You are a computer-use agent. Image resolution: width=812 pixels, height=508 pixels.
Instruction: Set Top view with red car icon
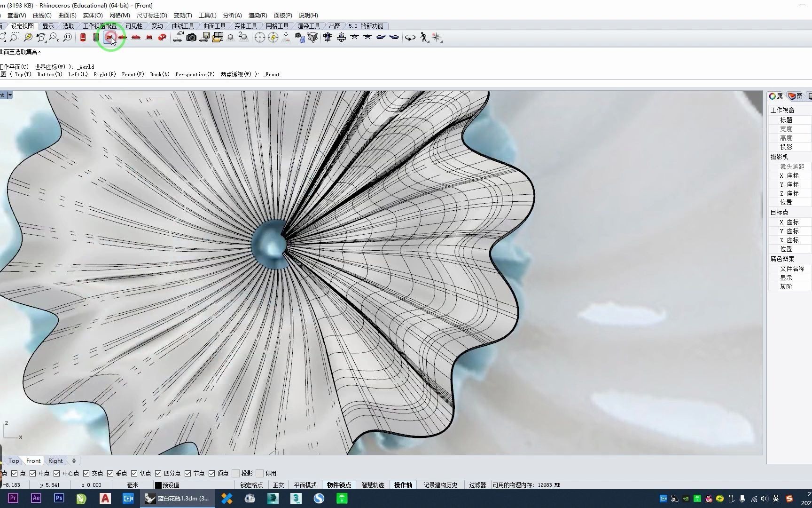[83, 37]
